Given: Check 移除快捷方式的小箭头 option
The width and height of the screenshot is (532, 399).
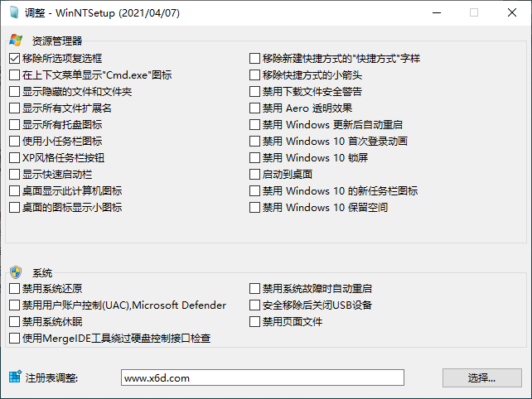Looking at the screenshot, I should pos(255,75).
